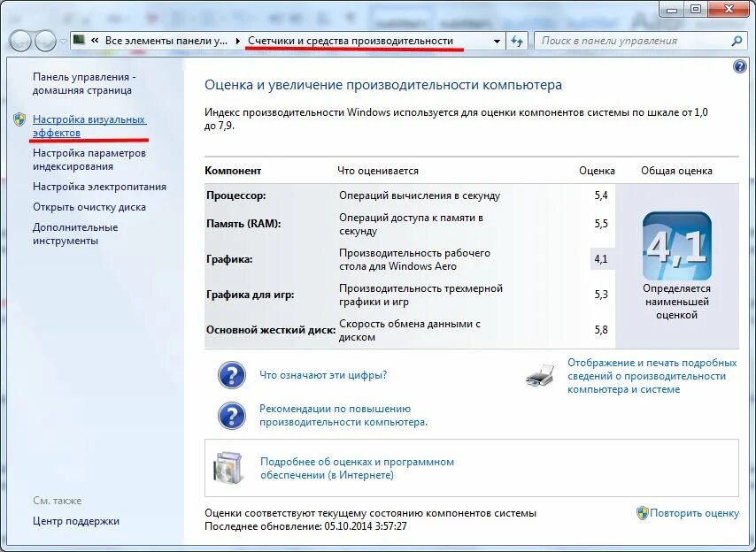The width and height of the screenshot is (756, 552).
Task: Click the 'Графика:' row label
Action: 229,259
